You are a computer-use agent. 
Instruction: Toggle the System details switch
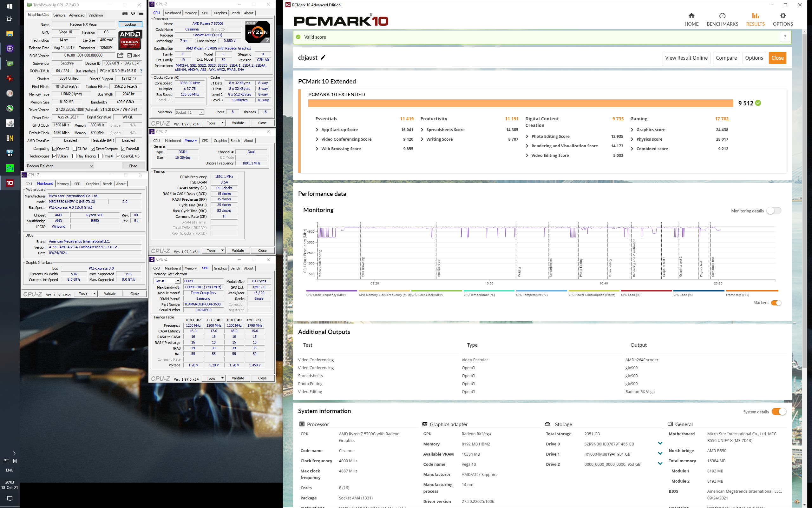click(x=779, y=411)
